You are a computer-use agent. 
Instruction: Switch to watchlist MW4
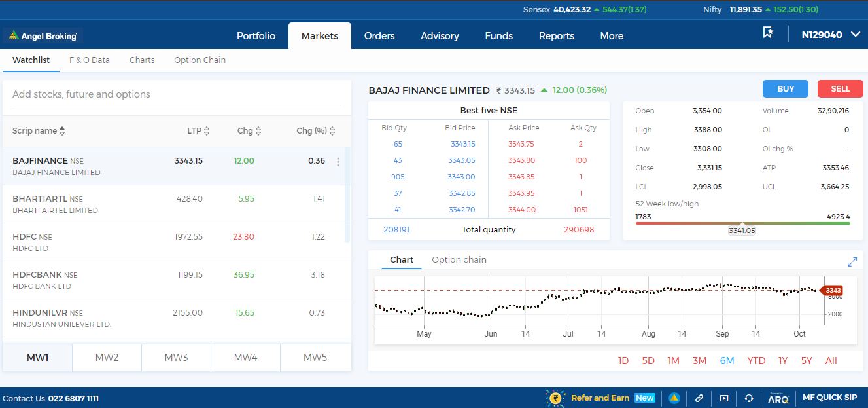point(245,358)
